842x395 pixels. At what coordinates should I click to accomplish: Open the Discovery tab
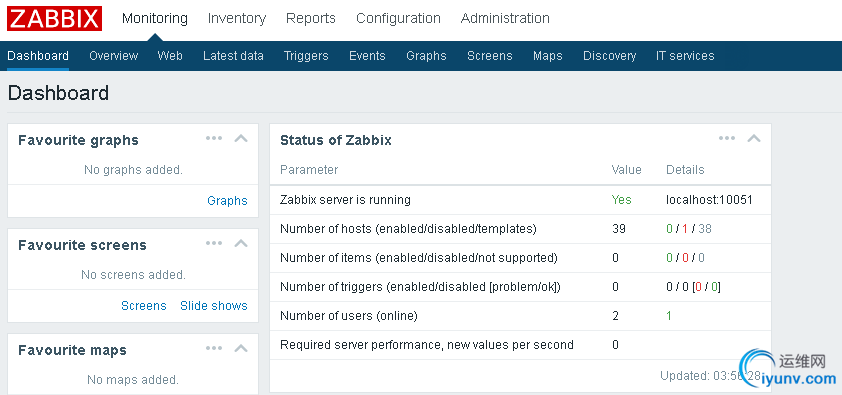(609, 56)
